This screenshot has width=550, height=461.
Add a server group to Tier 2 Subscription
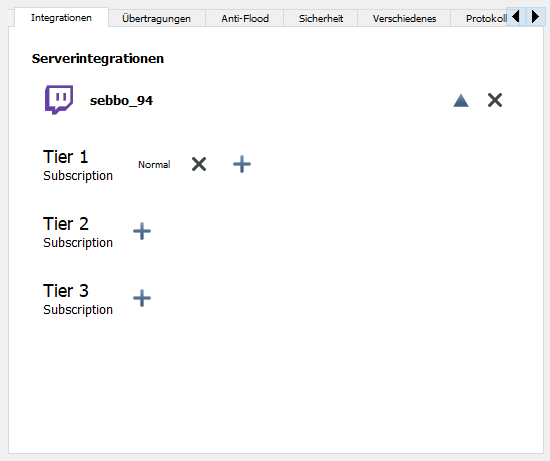tap(142, 231)
